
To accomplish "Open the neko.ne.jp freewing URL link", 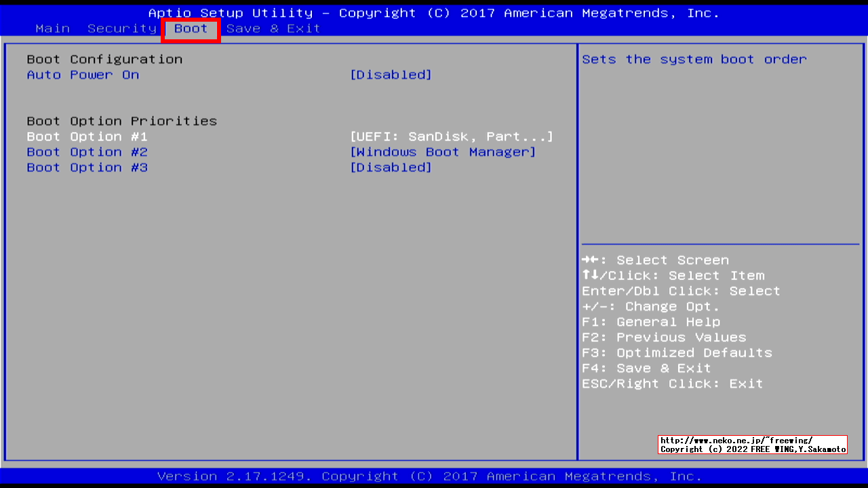I will [x=736, y=441].
